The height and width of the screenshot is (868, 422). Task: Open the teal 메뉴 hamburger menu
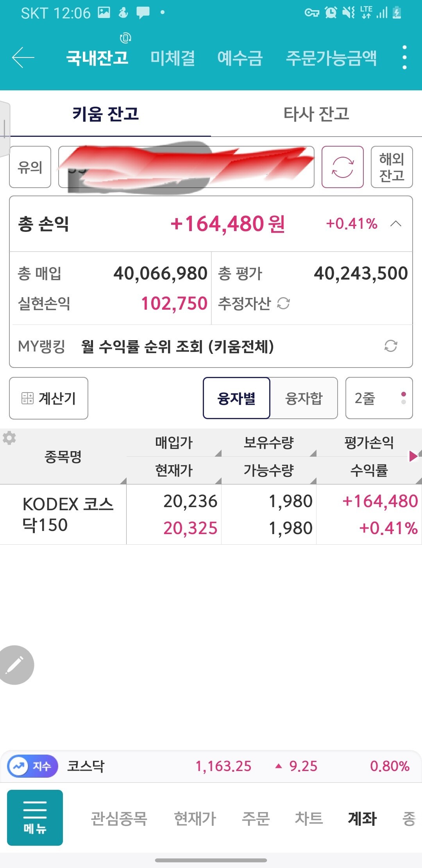[35, 818]
